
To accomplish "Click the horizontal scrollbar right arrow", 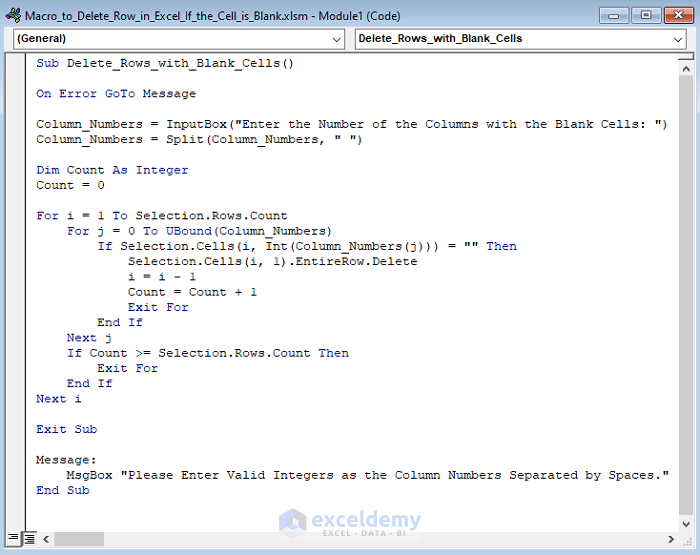I will (x=671, y=539).
